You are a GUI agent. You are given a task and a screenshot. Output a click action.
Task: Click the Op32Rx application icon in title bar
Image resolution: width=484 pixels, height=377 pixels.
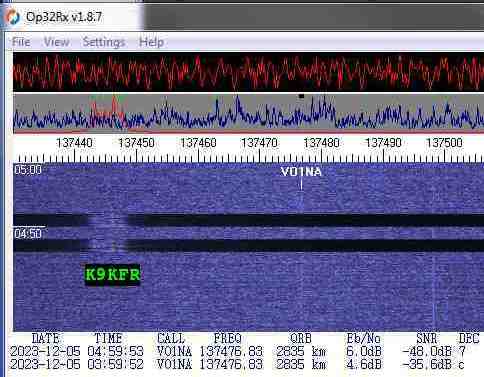13,17
